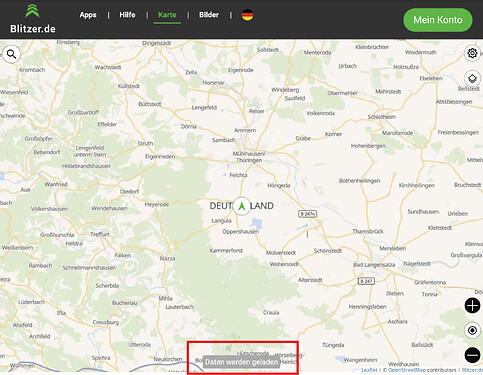Click the Mihla town label
Viewport: 483px width, 375px height.
coord(165,298)
